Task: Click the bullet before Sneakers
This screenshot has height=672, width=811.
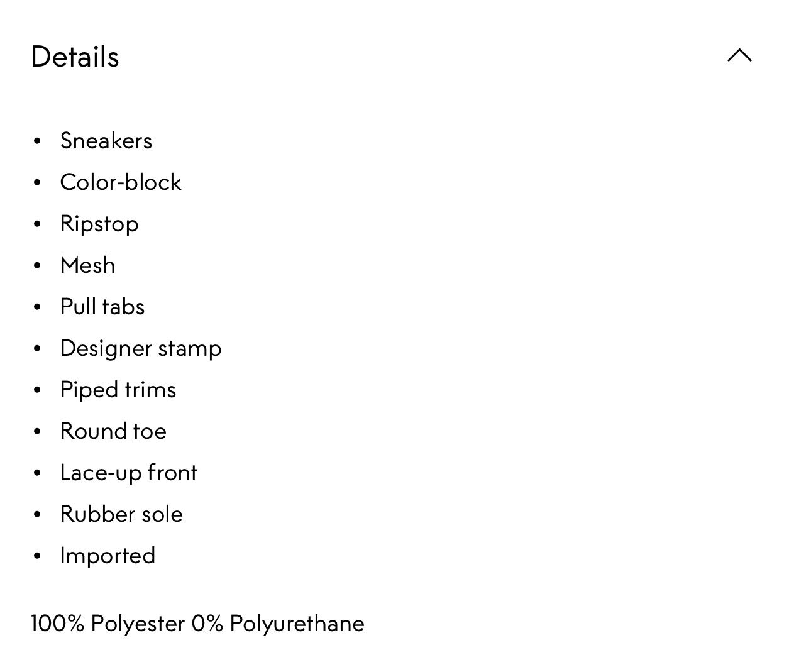Action: [37, 141]
